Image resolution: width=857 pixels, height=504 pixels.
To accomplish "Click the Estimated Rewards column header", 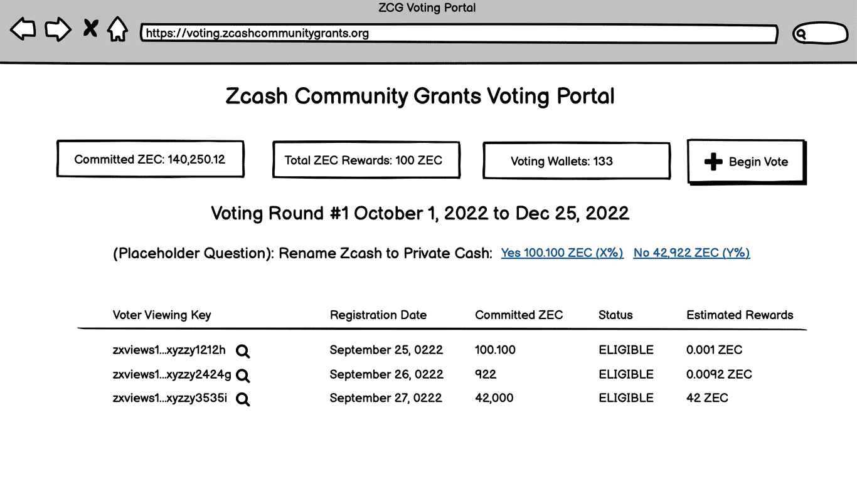I will click(740, 315).
